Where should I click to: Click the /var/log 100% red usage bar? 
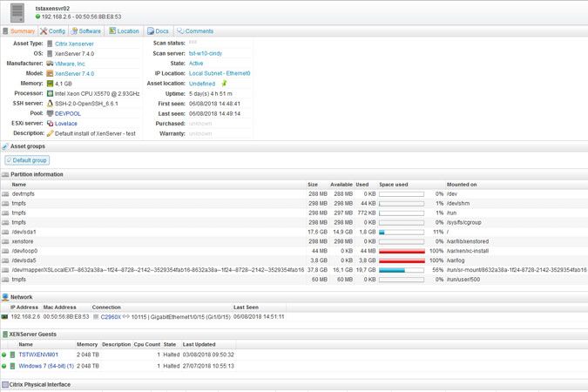tap(402, 260)
